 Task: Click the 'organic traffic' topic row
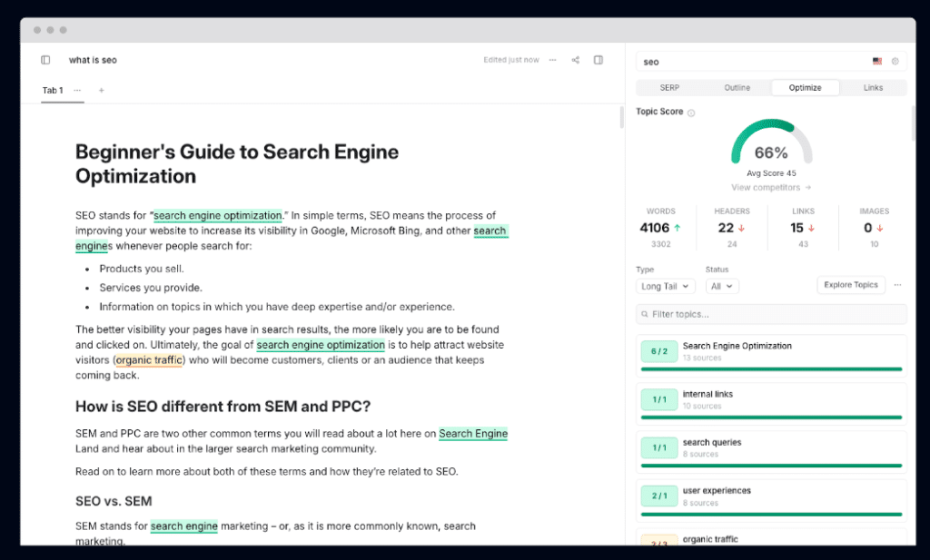click(771, 538)
